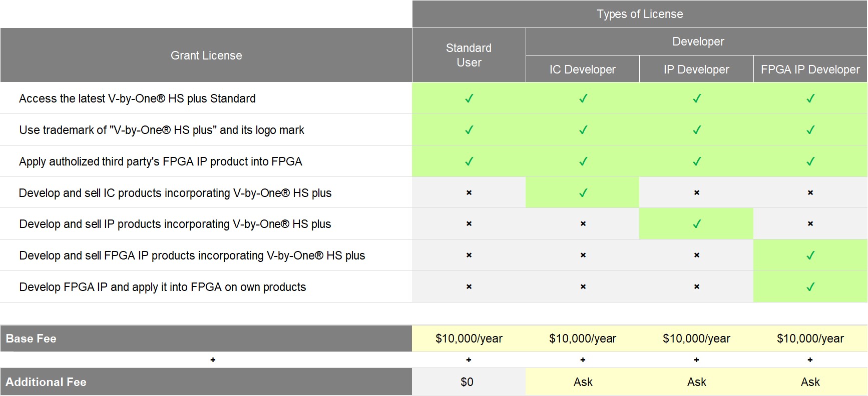Click IP Developer cross in sell IC products row
This screenshot has height=396, width=868.
[x=697, y=192]
